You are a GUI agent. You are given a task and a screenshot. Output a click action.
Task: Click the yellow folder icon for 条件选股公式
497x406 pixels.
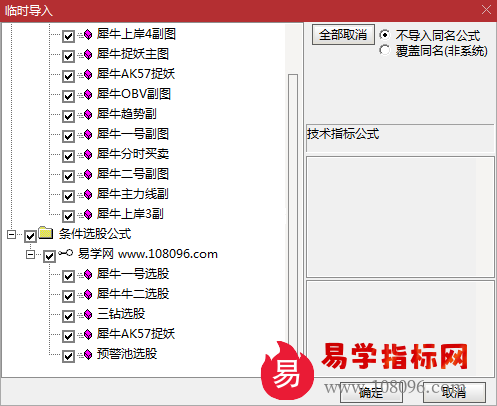pyautogui.click(x=46, y=233)
